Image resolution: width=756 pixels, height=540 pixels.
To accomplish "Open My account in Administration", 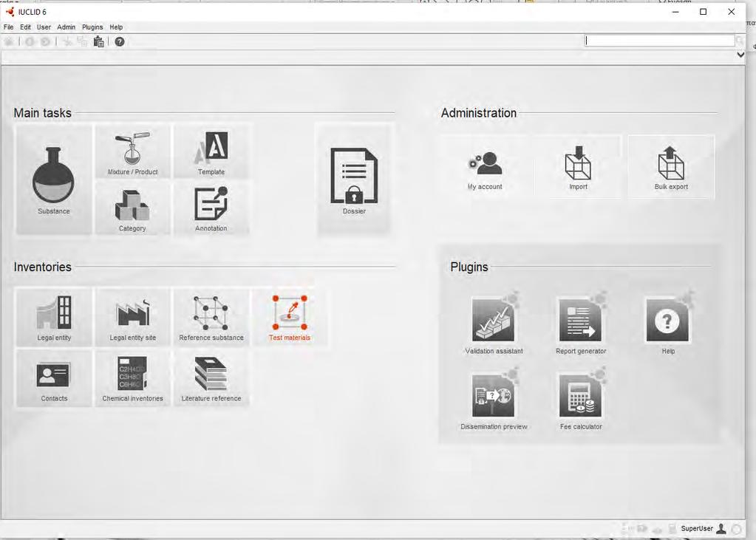I will [485, 167].
